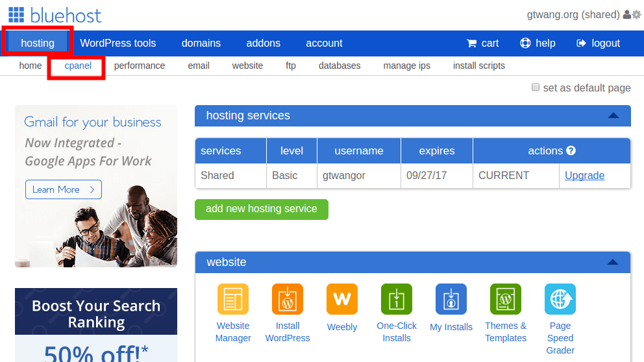Switch to the cpanel sub-tab

78,66
